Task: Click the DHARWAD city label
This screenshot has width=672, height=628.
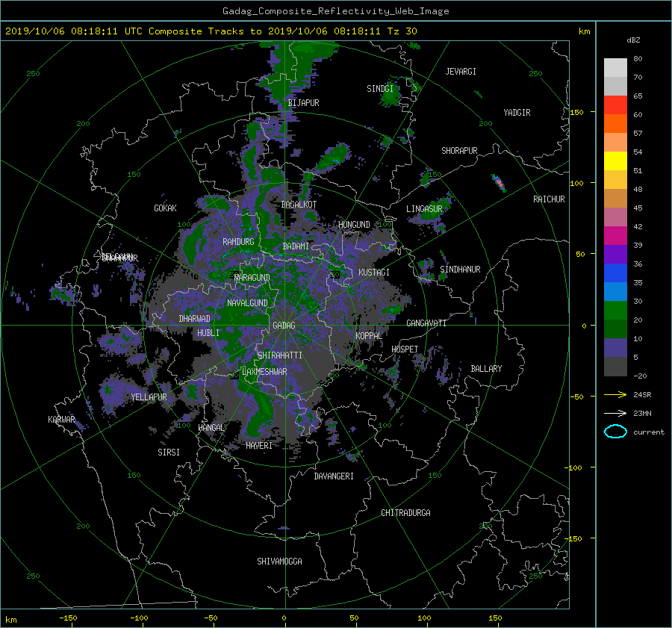Action: coord(195,319)
